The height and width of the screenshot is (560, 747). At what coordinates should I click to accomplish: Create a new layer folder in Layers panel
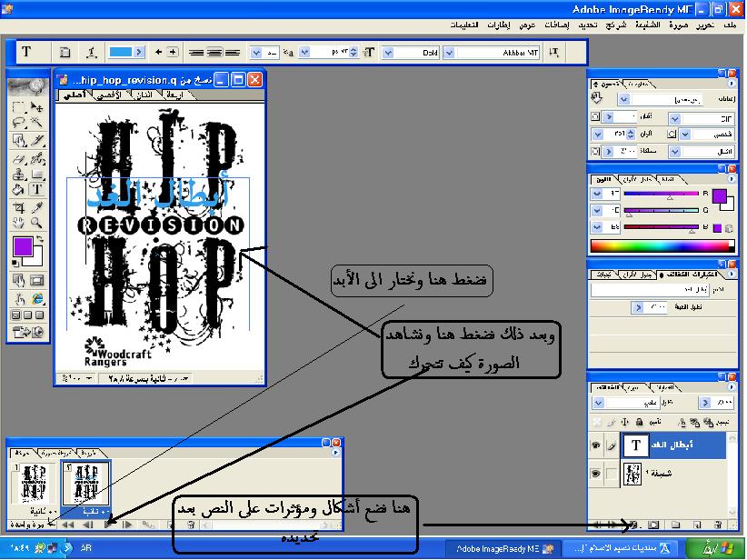point(675,525)
